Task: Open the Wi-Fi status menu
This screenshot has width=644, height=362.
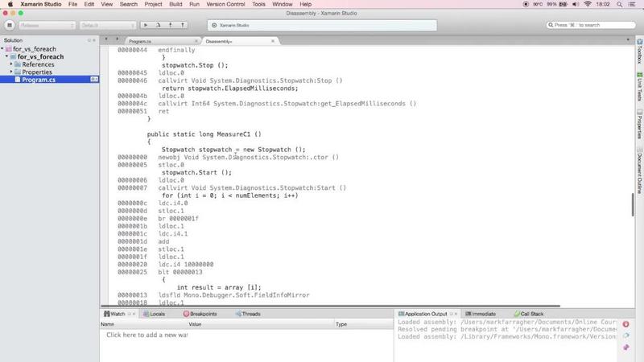Action: tap(588, 4)
